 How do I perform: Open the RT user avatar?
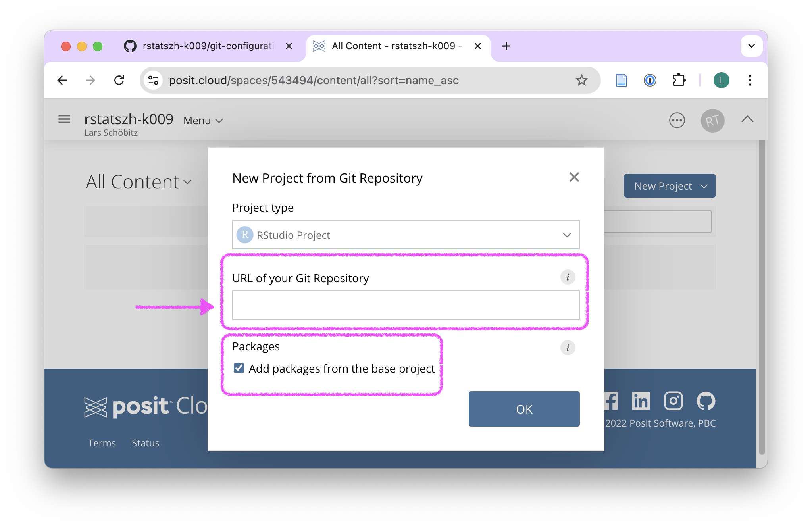click(x=712, y=120)
